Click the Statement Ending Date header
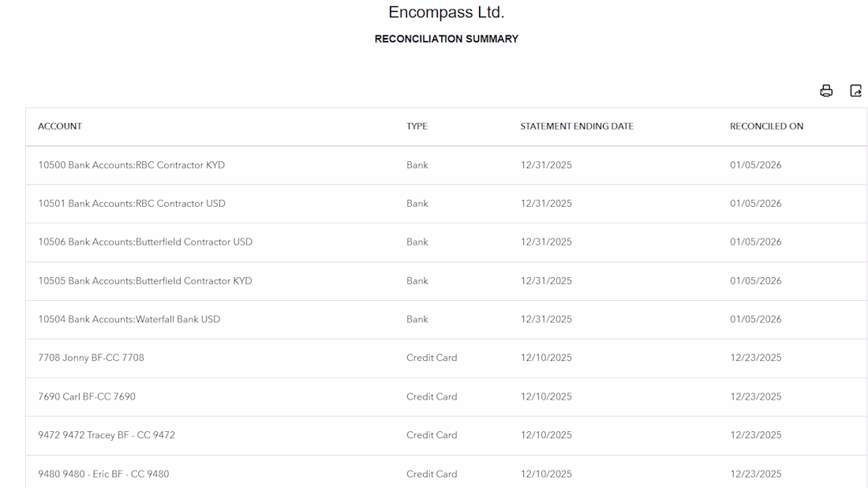868x488 pixels. (577, 126)
